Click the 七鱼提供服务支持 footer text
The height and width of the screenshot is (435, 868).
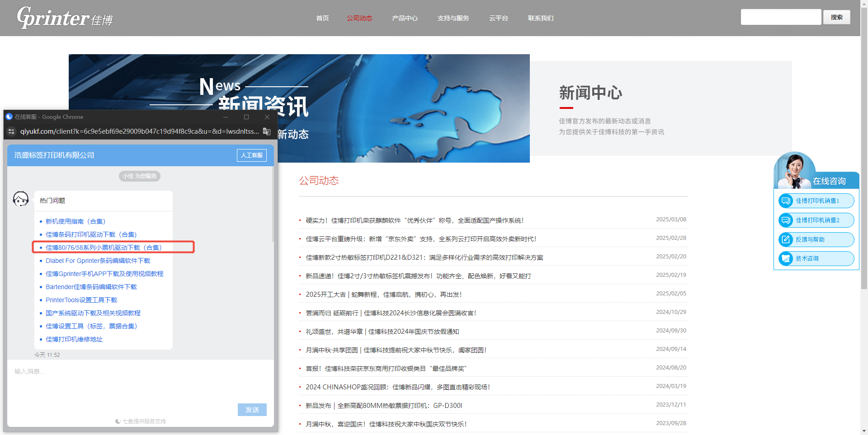pyautogui.click(x=141, y=421)
